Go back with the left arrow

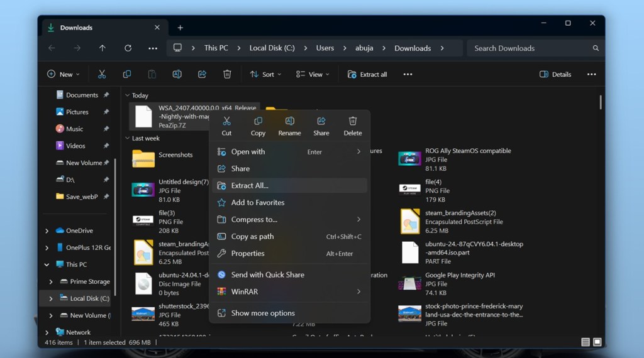[52, 48]
